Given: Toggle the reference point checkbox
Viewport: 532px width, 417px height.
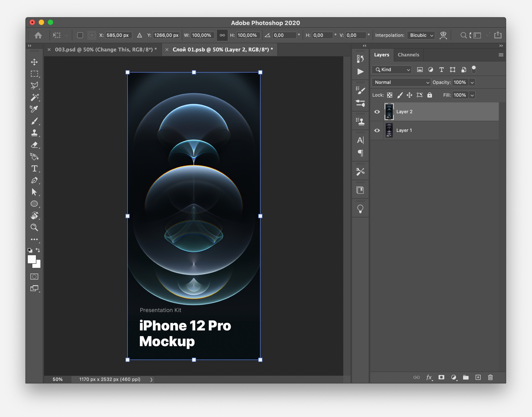Looking at the screenshot, I should tap(80, 35).
